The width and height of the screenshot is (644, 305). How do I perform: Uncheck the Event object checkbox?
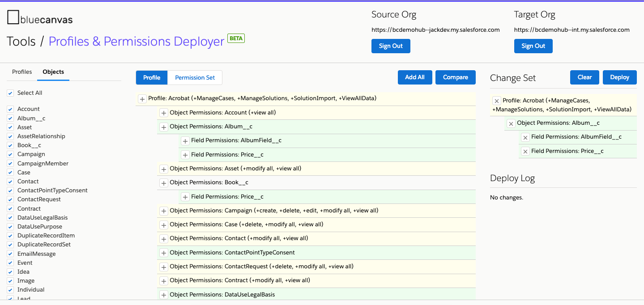(10, 263)
